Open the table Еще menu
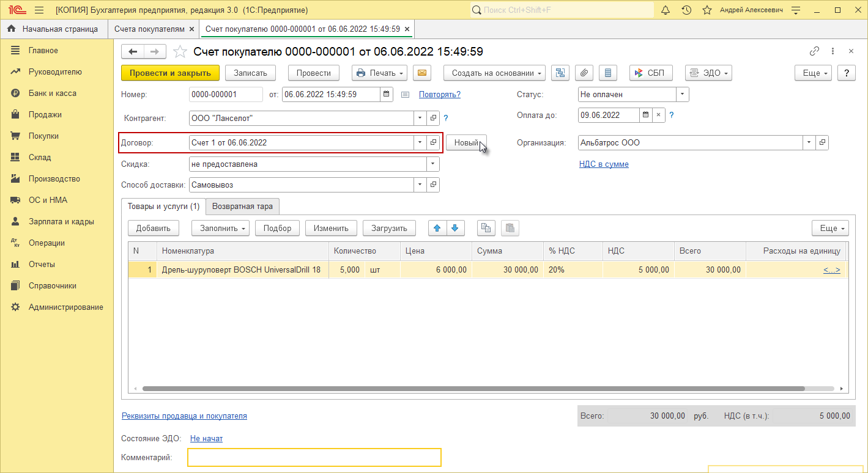868x473 pixels. 830,228
